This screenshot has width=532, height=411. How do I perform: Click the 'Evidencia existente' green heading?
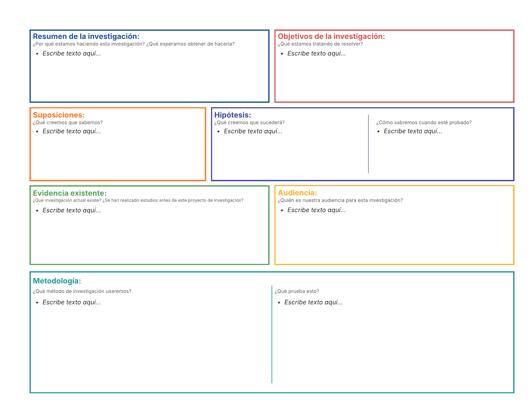tap(70, 193)
